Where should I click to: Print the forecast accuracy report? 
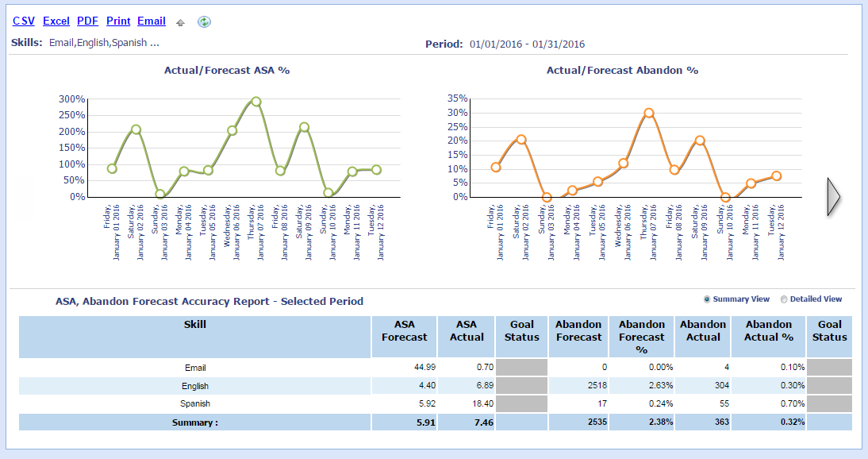[118, 21]
